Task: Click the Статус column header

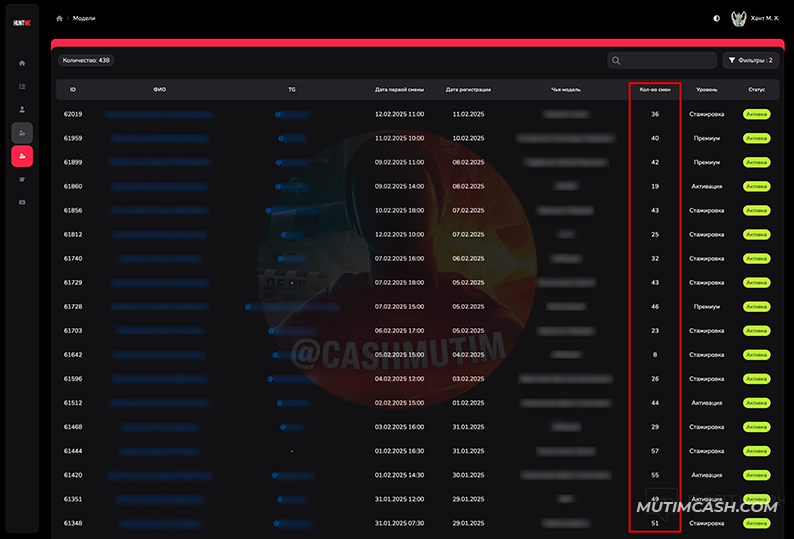Action: (x=756, y=89)
